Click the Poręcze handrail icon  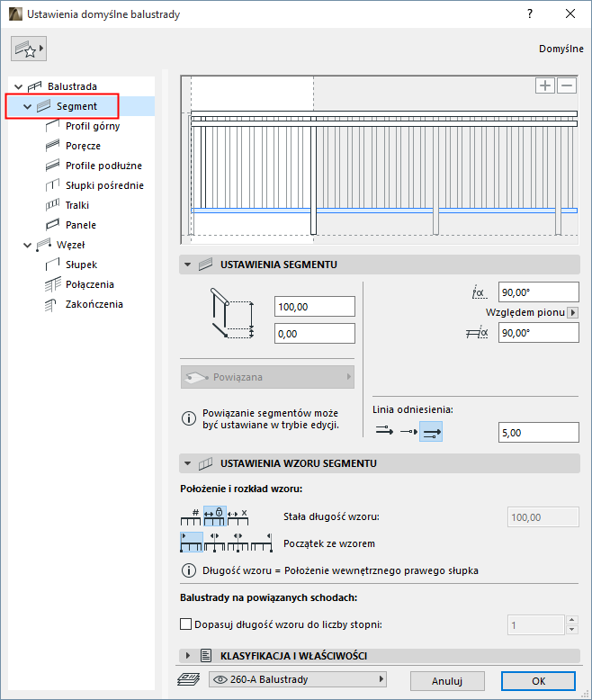(52, 146)
